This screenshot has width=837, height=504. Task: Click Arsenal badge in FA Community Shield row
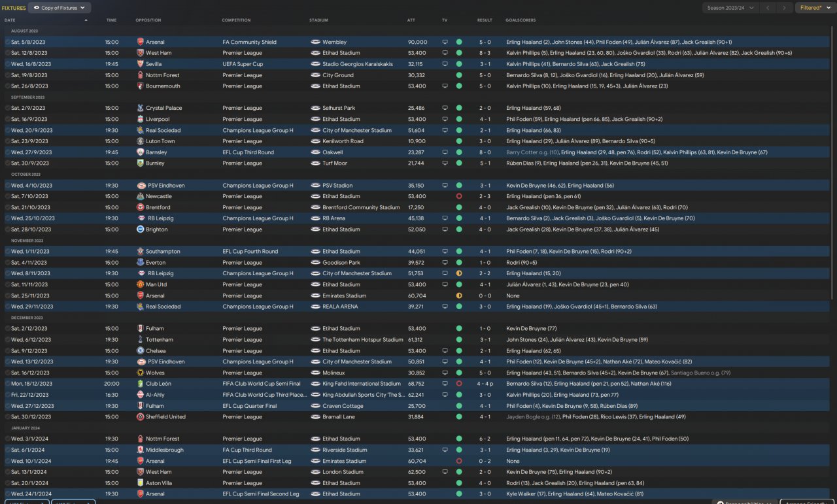click(x=140, y=42)
